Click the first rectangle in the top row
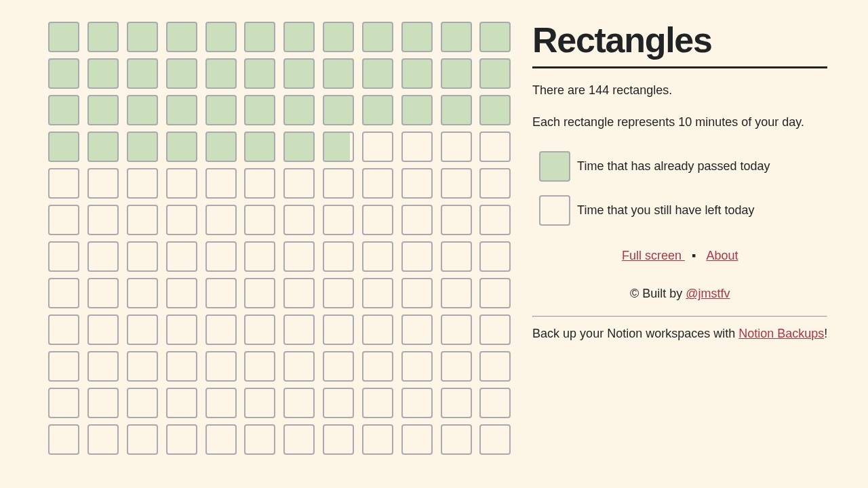868x488 pixels. (64, 37)
